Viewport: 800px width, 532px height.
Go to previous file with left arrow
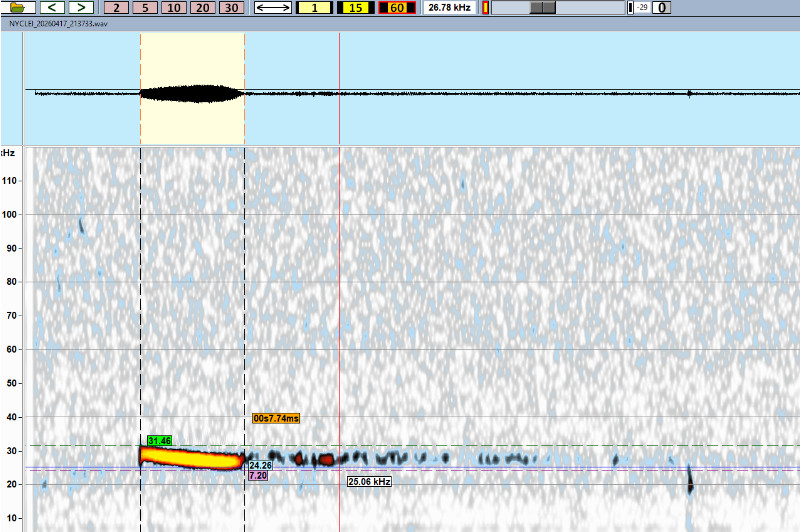pos(50,8)
